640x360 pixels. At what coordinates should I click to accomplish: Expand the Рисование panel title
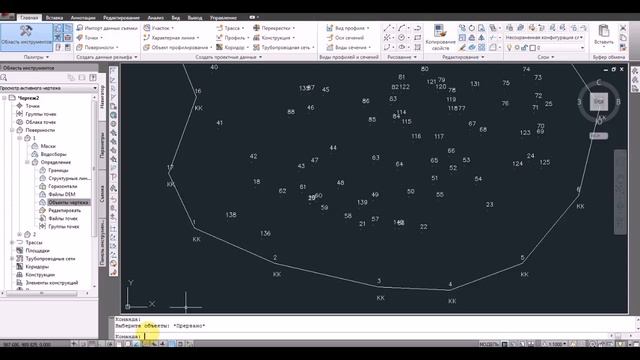[402, 57]
